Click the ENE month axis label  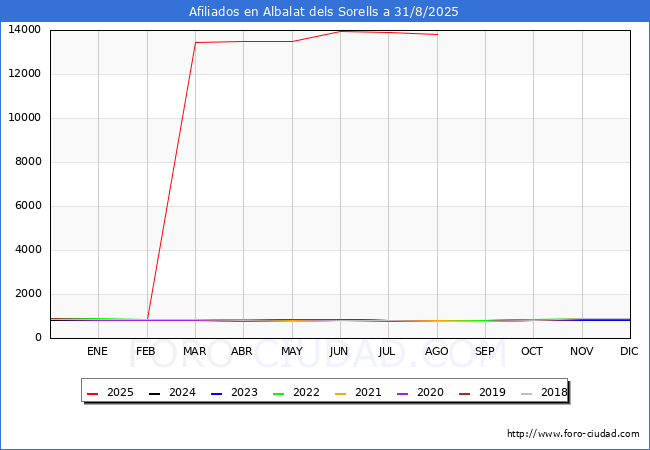click(97, 352)
